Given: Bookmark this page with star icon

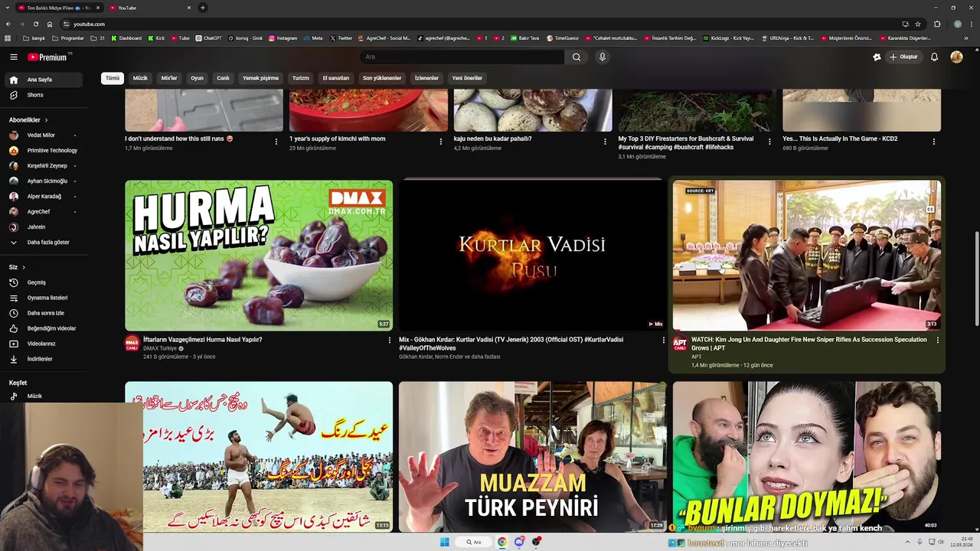Looking at the screenshot, I should pos(918,24).
